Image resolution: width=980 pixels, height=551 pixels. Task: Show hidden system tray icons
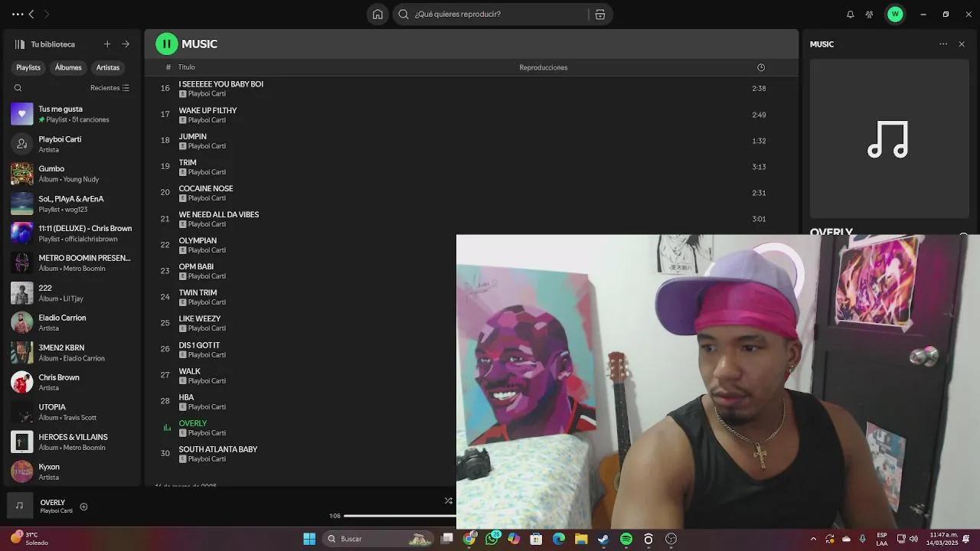(x=813, y=539)
